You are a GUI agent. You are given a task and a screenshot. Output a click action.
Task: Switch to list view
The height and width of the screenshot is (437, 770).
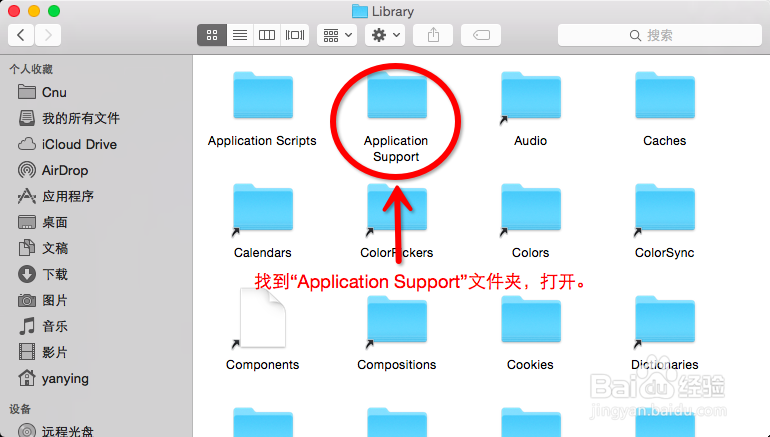pos(240,35)
